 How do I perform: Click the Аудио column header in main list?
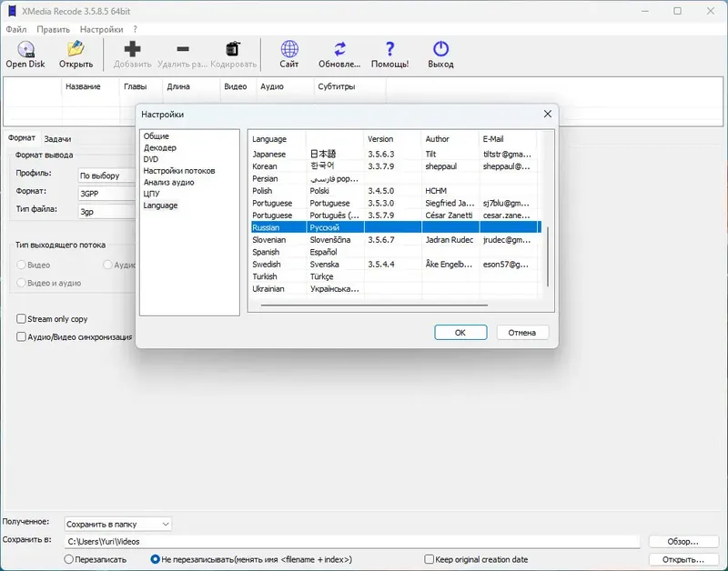[x=285, y=86]
